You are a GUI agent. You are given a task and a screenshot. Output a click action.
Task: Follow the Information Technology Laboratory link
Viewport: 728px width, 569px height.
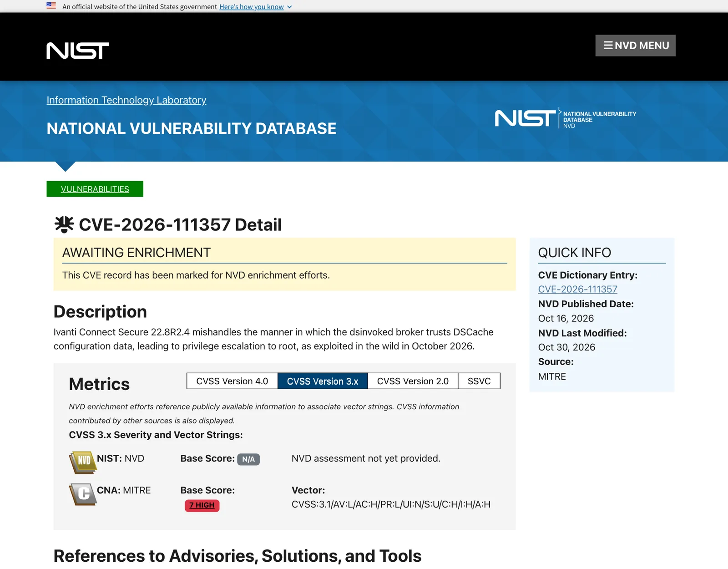126,100
